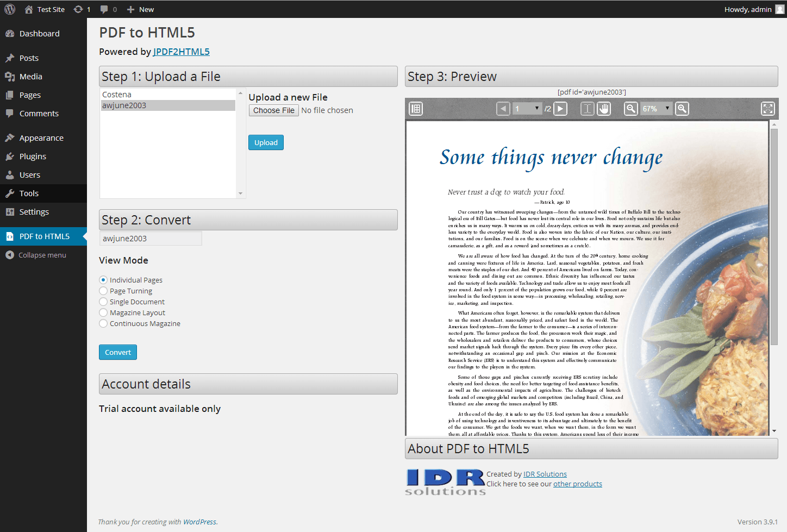Enter fullscreen mode for the preview
Viewport: 787px width, 532px height.
767,109
